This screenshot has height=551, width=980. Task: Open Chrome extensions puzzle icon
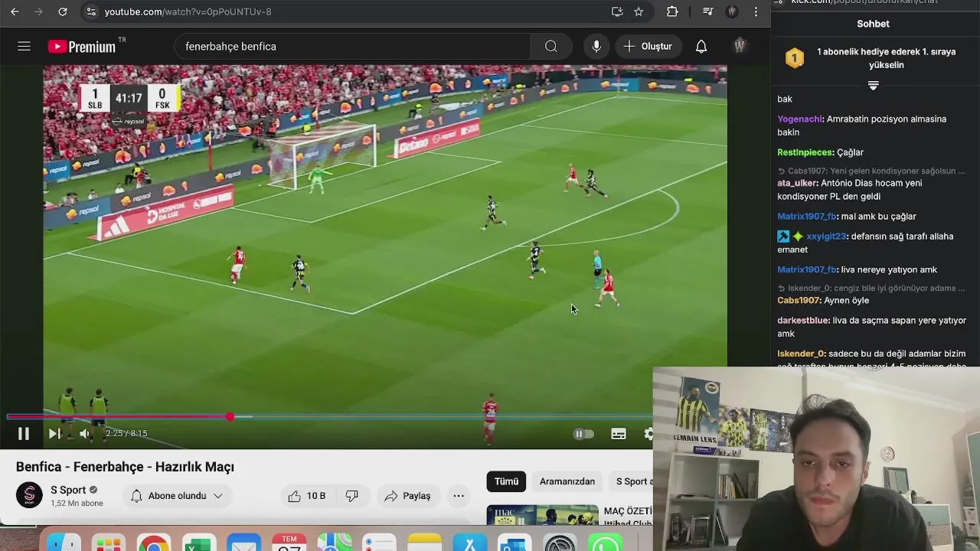672,11
